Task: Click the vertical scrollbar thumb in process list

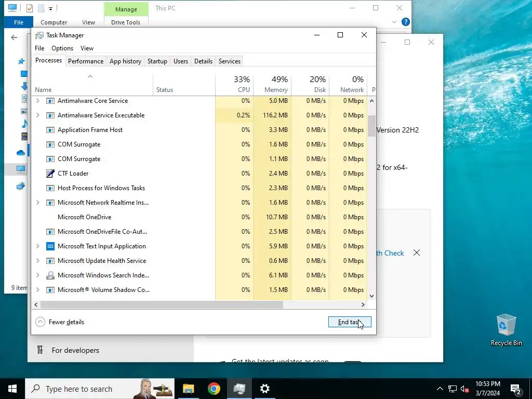Action: pyautogui.click(x=371, y=126)
